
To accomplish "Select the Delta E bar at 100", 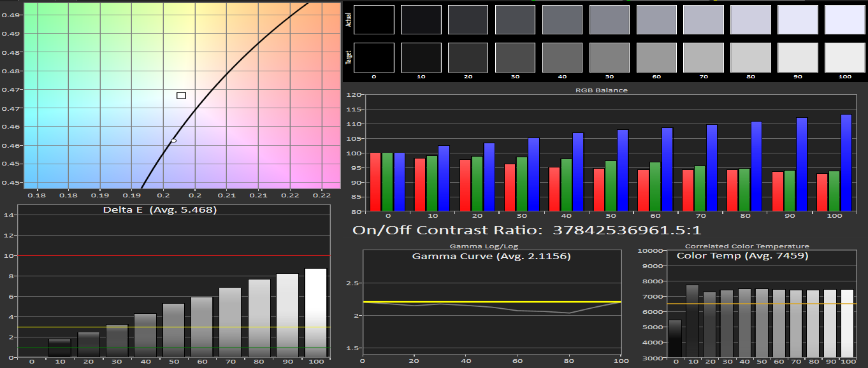I will coord(315,313).
